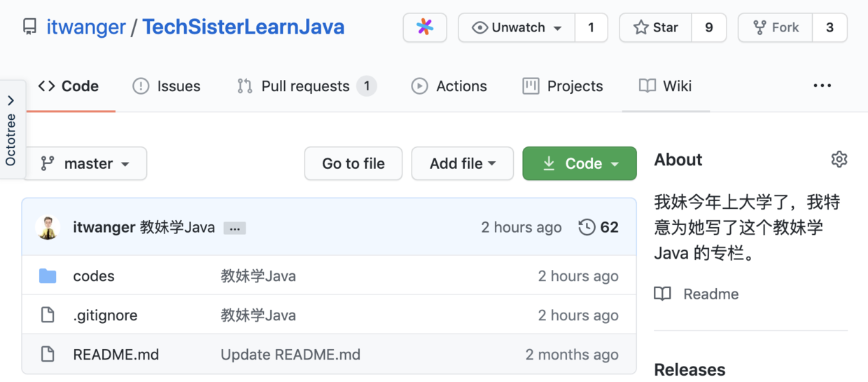Click the latest commit 2 hours ago timestamp
This screenshot has height=382, width=868.
[x=521, y=227]
